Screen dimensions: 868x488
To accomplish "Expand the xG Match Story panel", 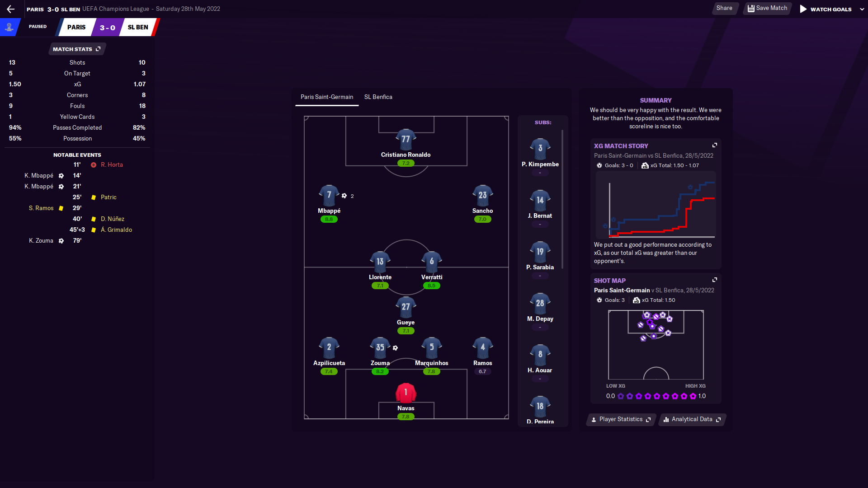I will (715, 145).
